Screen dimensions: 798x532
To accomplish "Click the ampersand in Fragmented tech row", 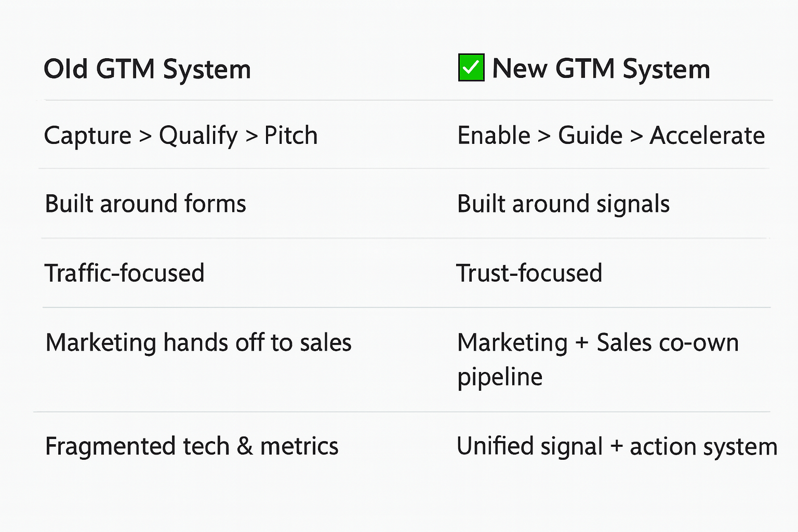I will click(245, 446).
